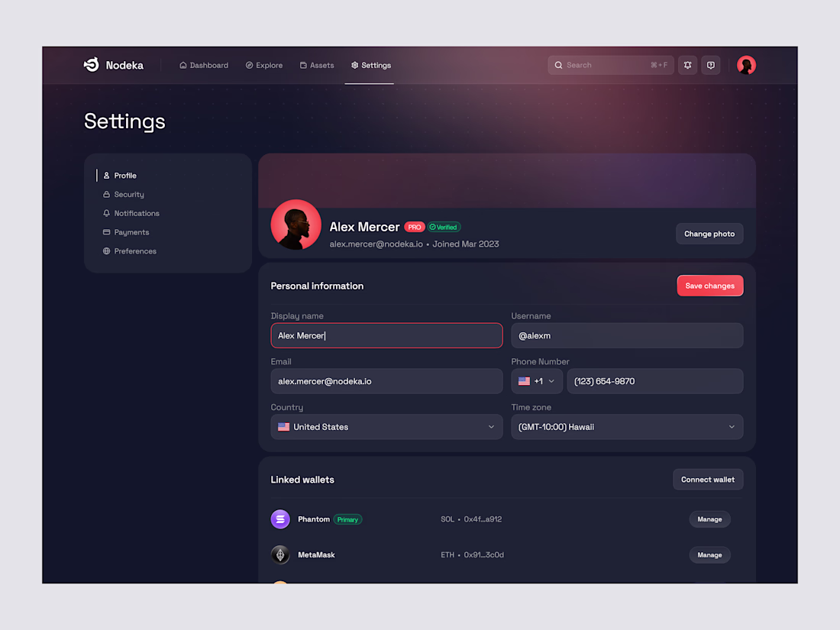Click the Phantom wallet icon

280,519
